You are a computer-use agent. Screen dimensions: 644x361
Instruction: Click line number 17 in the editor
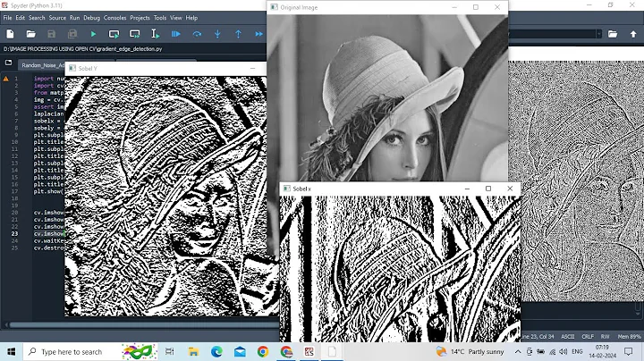point(15,191)
